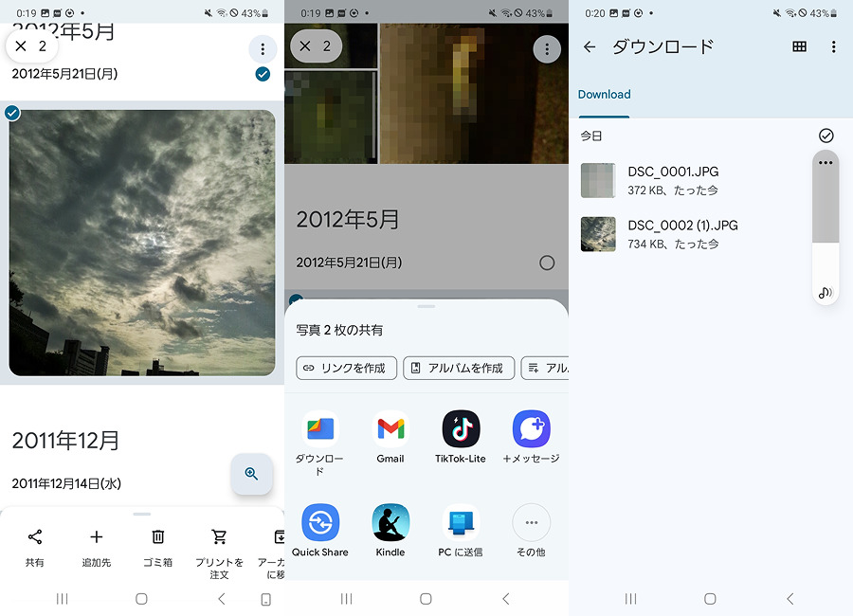This screenshot has width=853, height=616.
Task: Tap the アルバムを作成 button
Action: [x=459, y=368]
